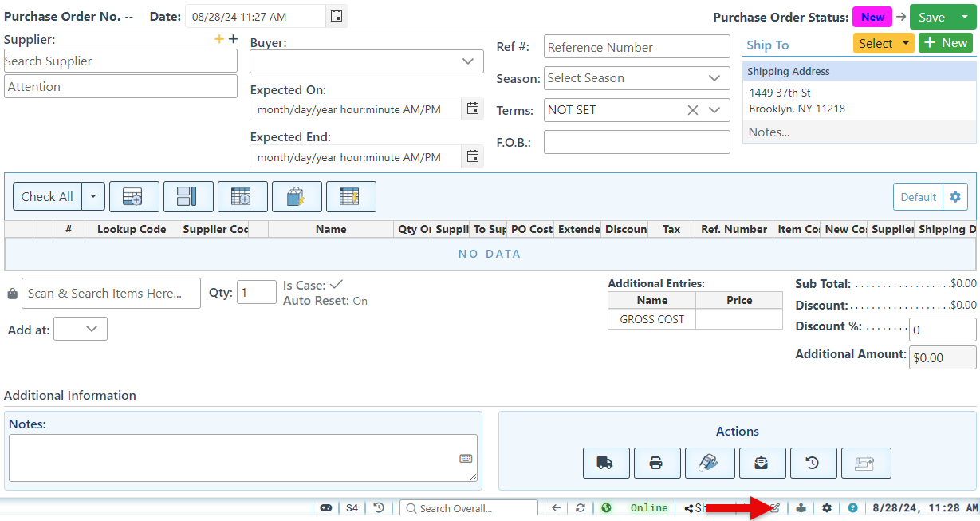Click the envelope email icon in Actions
980x521 pixels.
(x=762, y=463)
